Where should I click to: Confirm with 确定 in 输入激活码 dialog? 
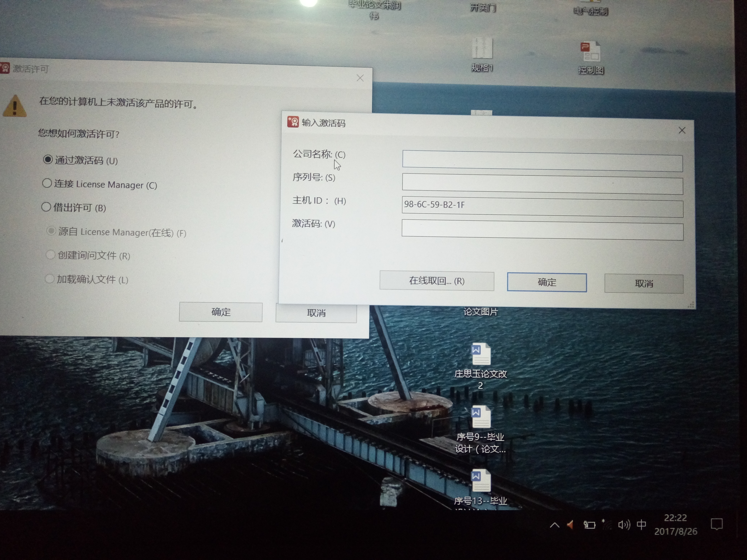[x=547, y=282]
